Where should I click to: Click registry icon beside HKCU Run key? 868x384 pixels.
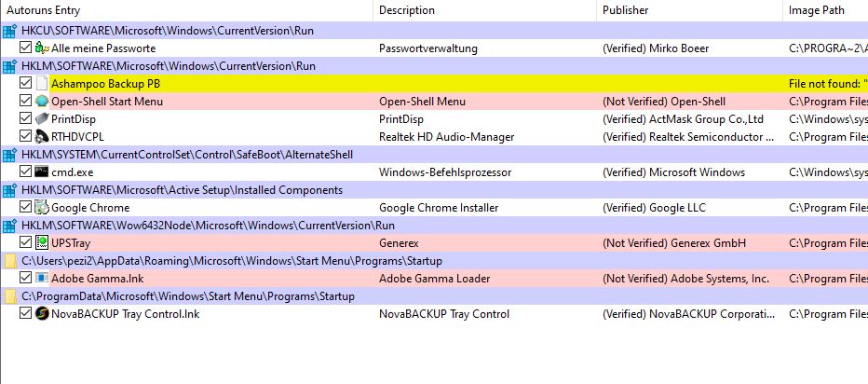[9, 31]
